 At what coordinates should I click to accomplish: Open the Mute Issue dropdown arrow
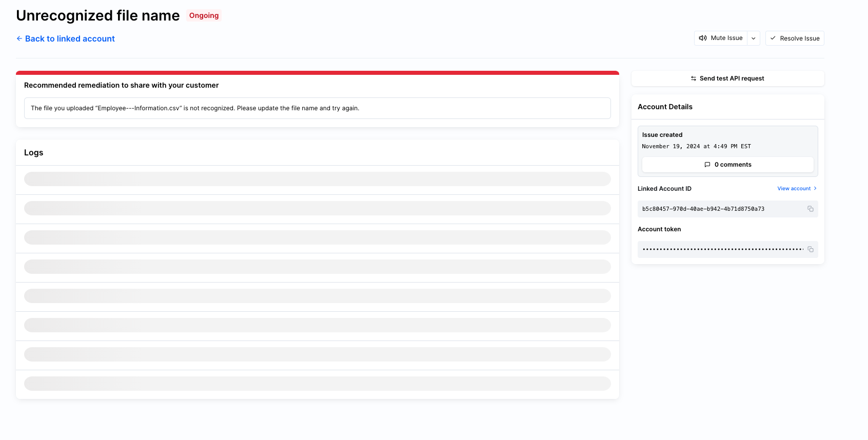pos(754,38)
